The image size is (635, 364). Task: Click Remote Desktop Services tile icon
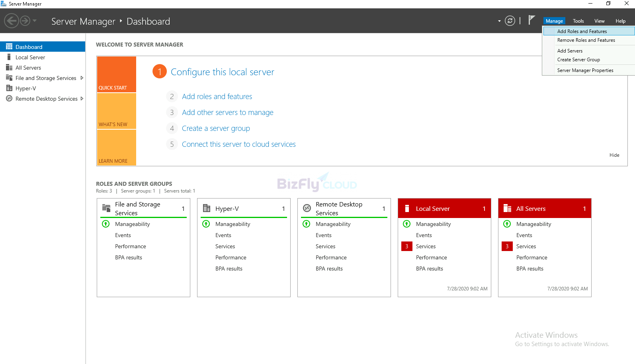click(307, 208)
